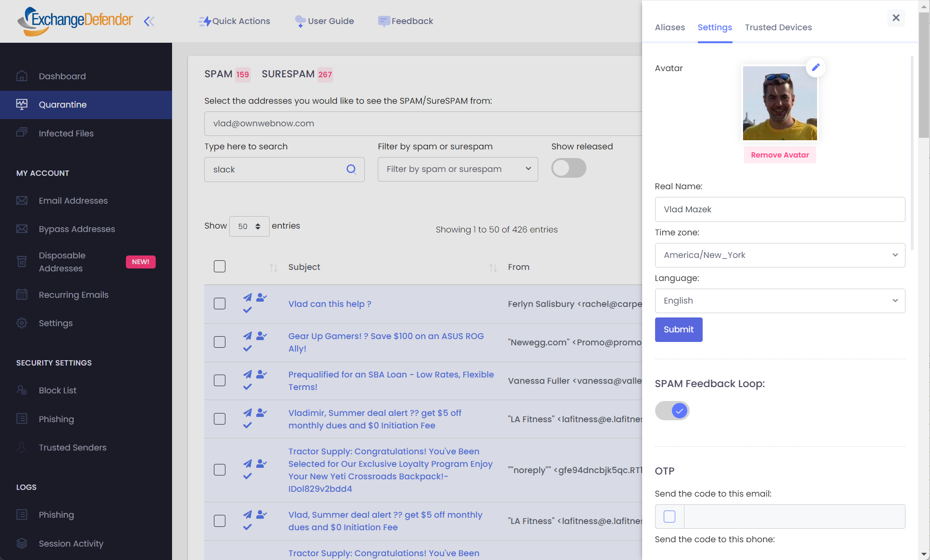Open Session Activity logs

tap(71, 543)
